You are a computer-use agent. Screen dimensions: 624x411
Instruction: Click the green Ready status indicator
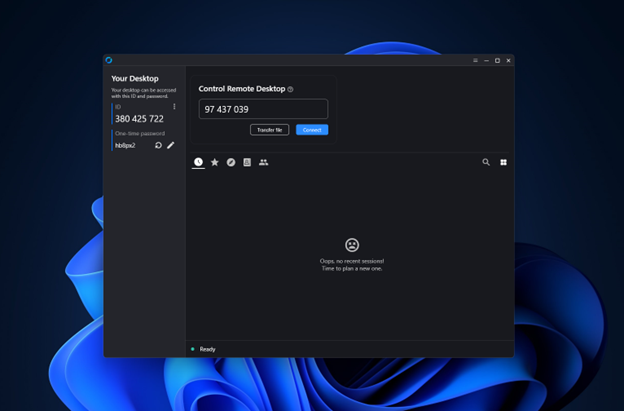point(193,349)
